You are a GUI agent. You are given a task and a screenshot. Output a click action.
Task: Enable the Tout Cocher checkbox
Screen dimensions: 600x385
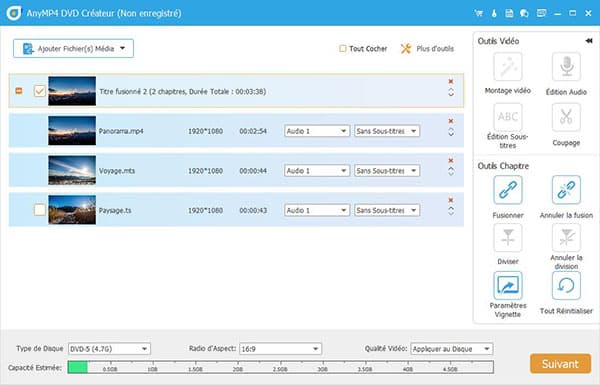tap(342, 49)
